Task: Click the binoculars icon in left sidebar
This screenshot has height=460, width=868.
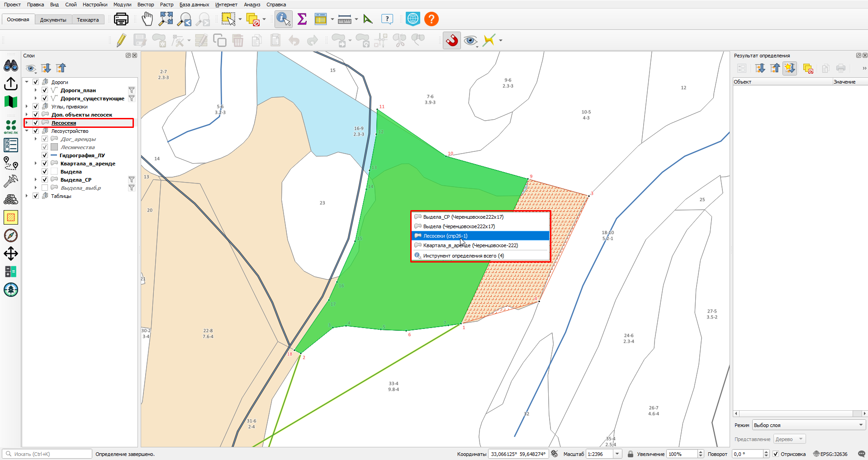Action: 11,66
